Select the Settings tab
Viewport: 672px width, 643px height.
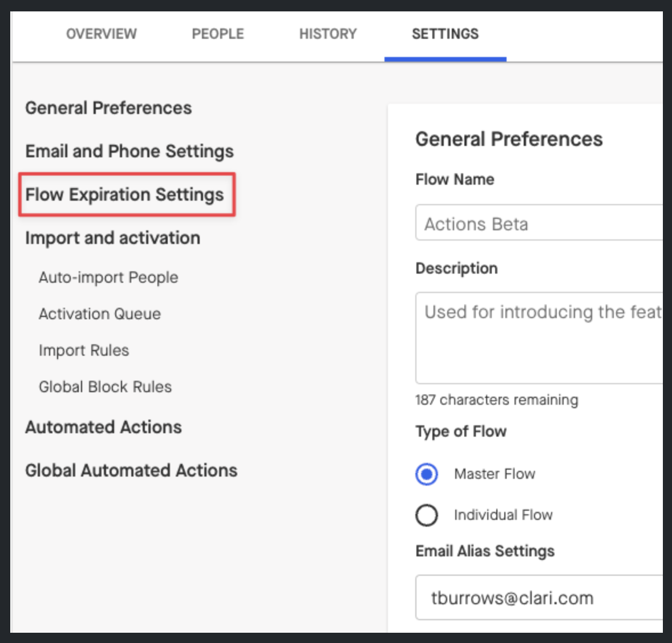pos(446,34)
